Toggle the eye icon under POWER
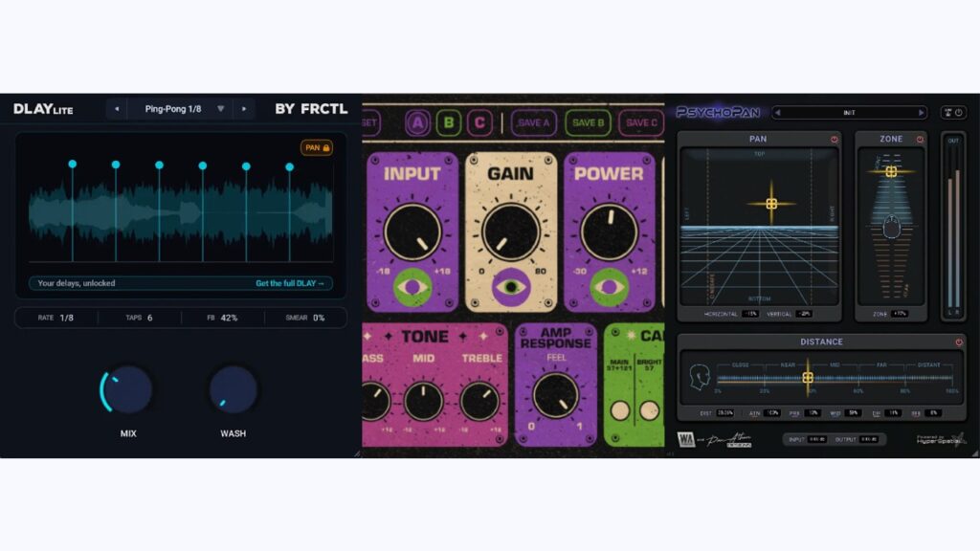The height and width of the screenshot is (551, 980). point(609,287)
